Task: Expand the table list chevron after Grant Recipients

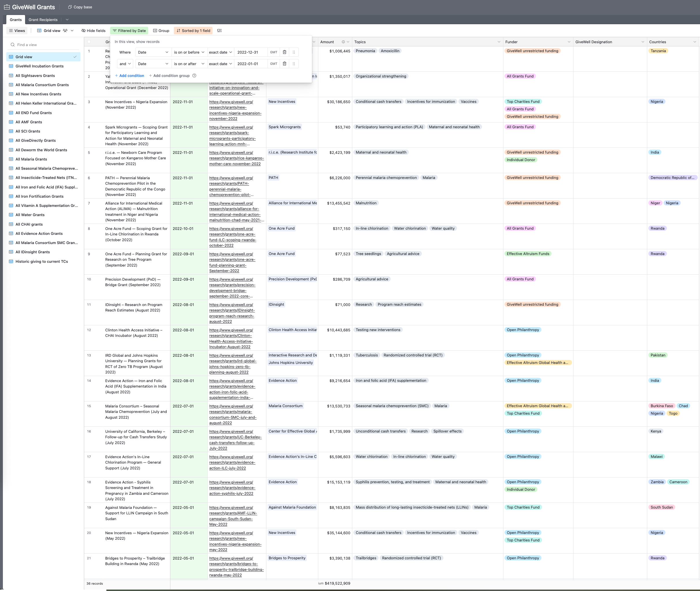Action: tap(67, 20)
